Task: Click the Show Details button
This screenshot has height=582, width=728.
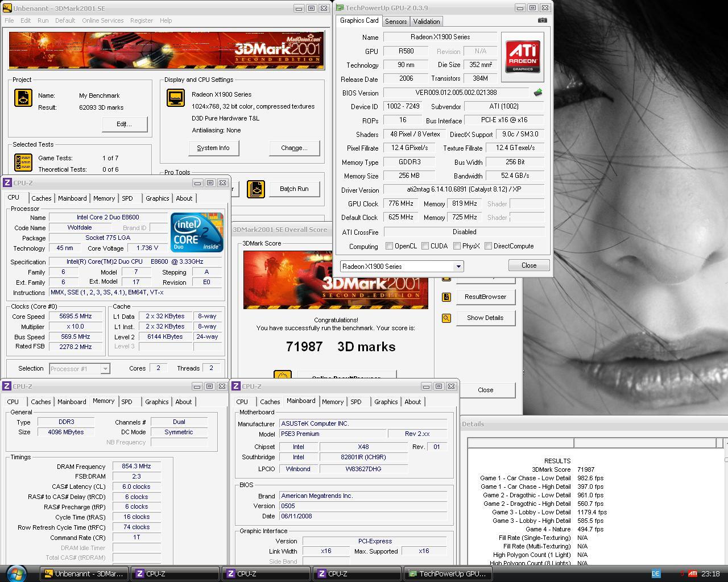Action: pos(485,318)
